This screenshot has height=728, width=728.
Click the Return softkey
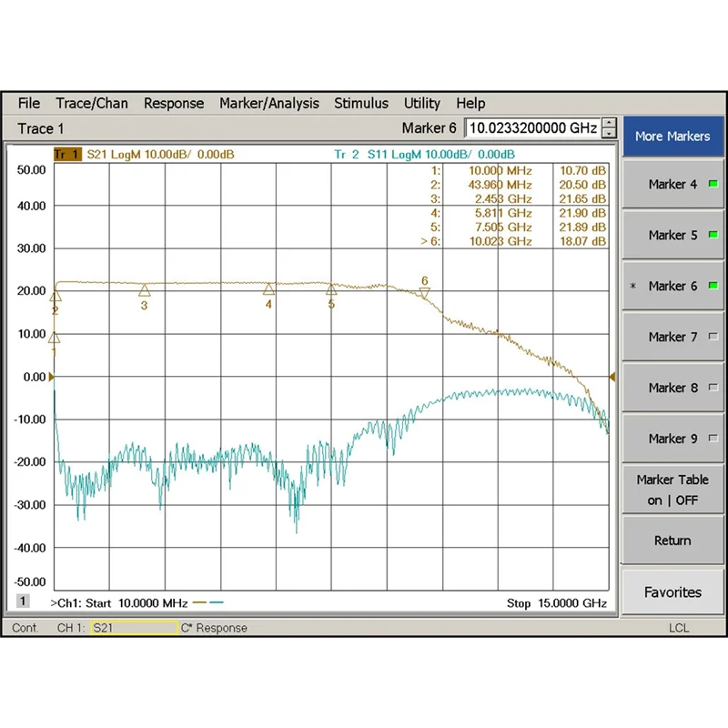point(672,541)
